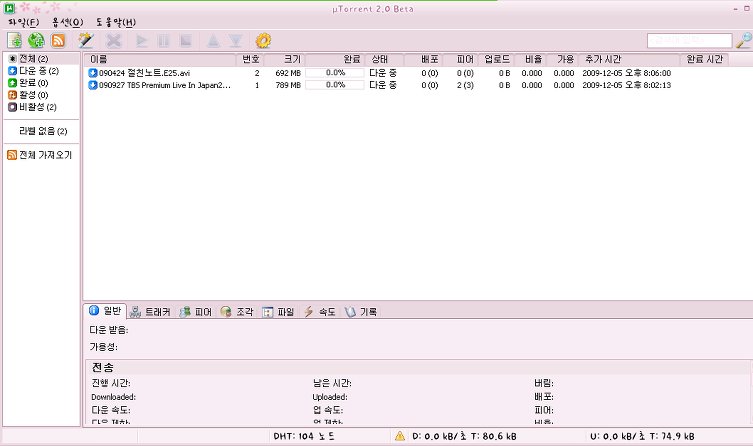753x446 pixels.
Task: Click the 789 MB size cell
Action: point(288,85)
